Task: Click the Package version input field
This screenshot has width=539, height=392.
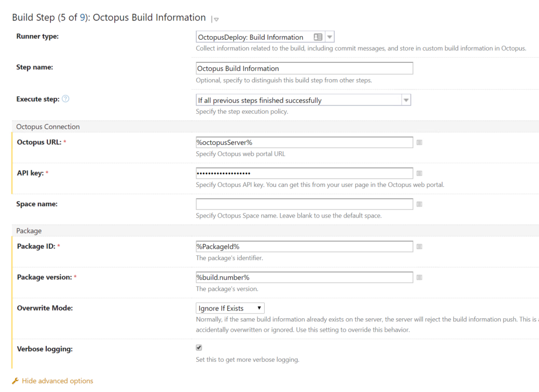Action: click(304, 277)
